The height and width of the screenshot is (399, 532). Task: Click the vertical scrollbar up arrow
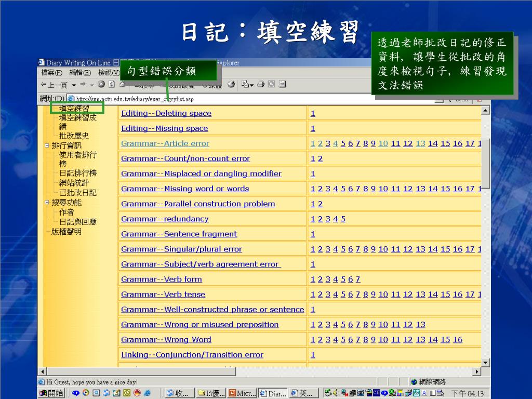coord(486,110)
